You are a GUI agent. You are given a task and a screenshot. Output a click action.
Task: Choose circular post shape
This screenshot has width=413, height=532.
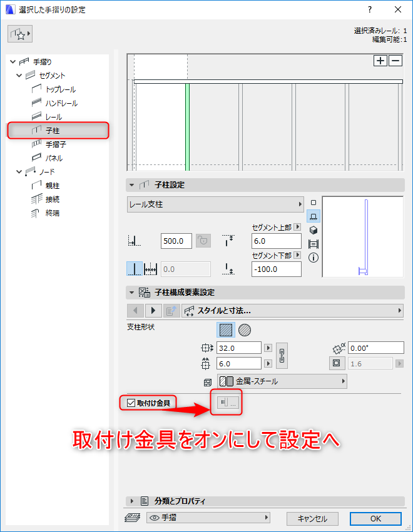pyautogui.click(x=245, y=330)
